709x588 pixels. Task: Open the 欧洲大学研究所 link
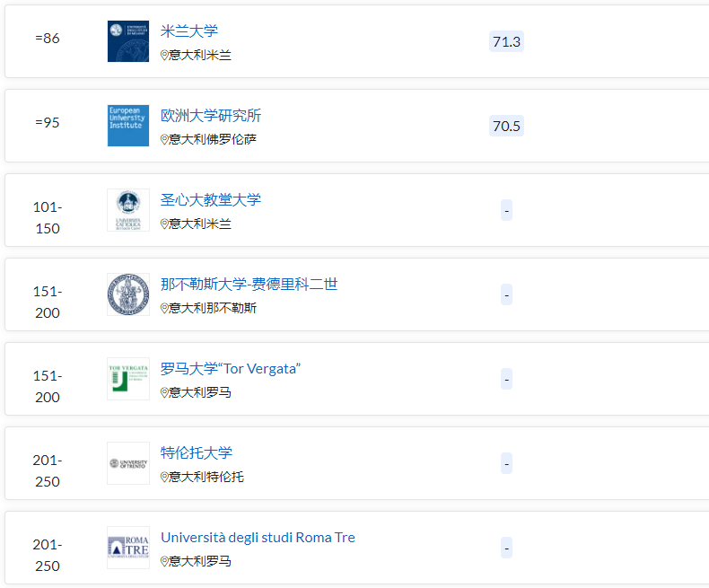(x=211, y=115)
